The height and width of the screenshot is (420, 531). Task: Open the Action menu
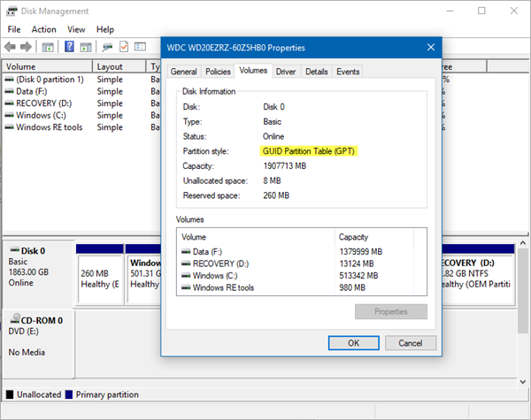point(43,29)
